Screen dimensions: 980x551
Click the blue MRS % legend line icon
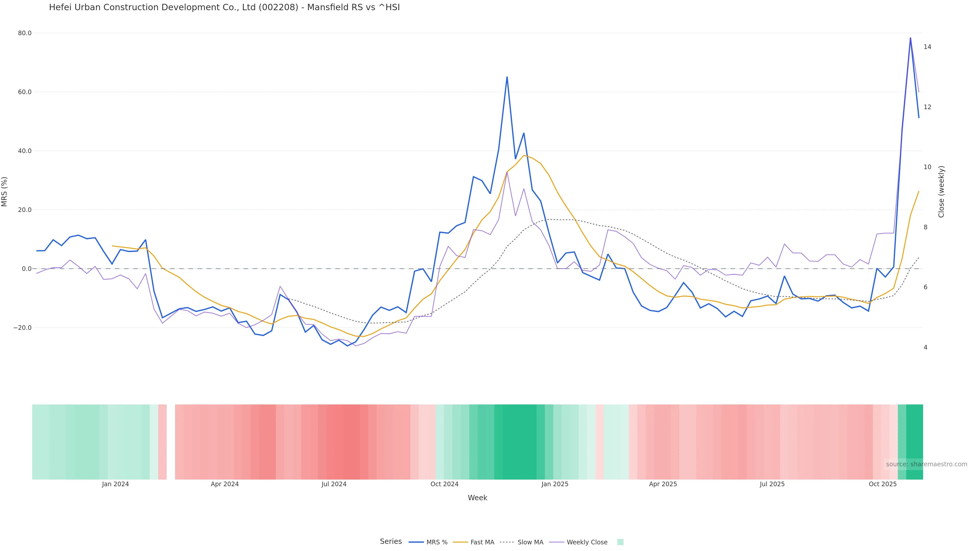(416, 542)
